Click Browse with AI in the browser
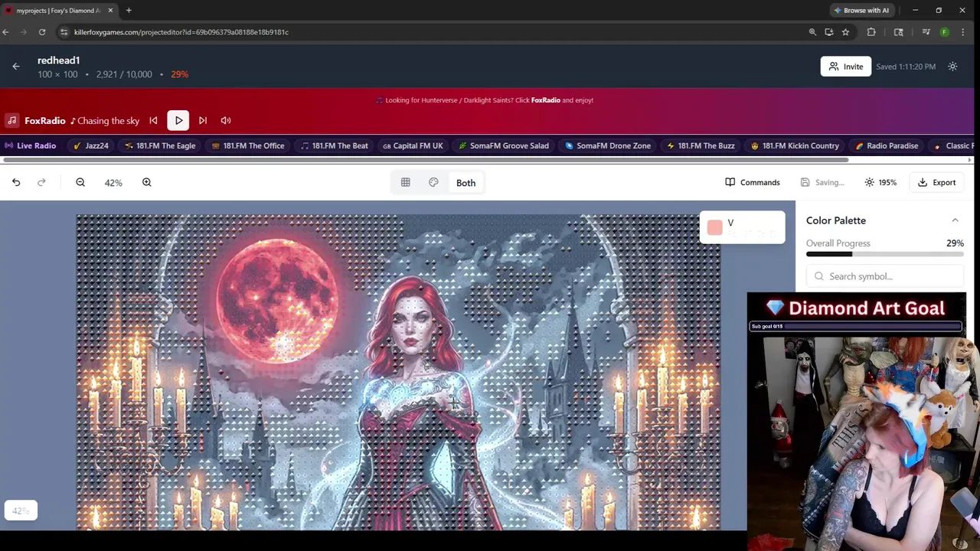 pos(861,10)
